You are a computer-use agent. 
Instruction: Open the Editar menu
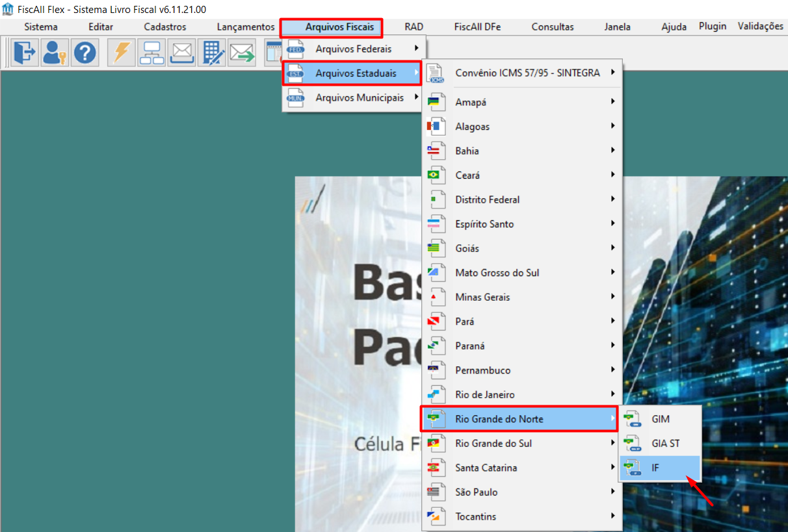point(101,27)
